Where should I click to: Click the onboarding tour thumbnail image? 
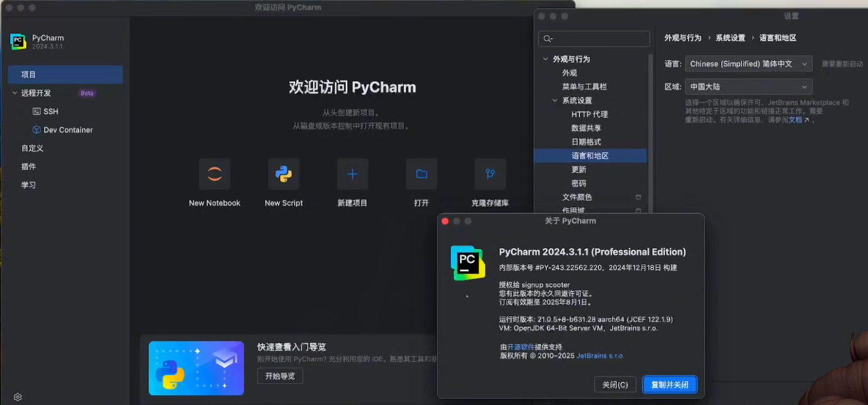[196, 368]
